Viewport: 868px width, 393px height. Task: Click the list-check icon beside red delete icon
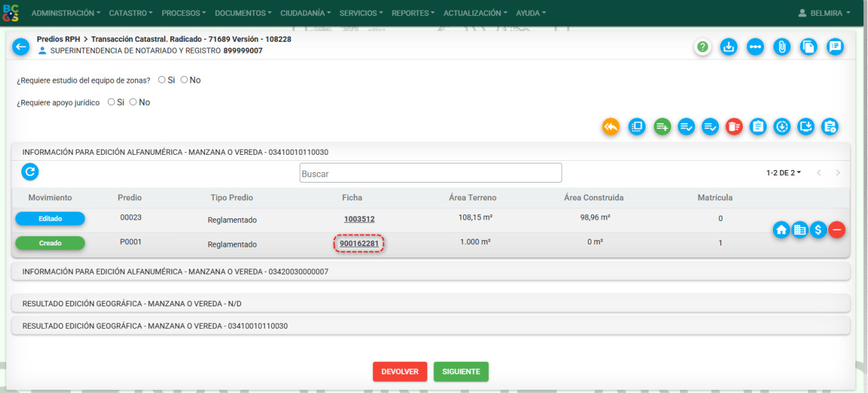point(711,126)
